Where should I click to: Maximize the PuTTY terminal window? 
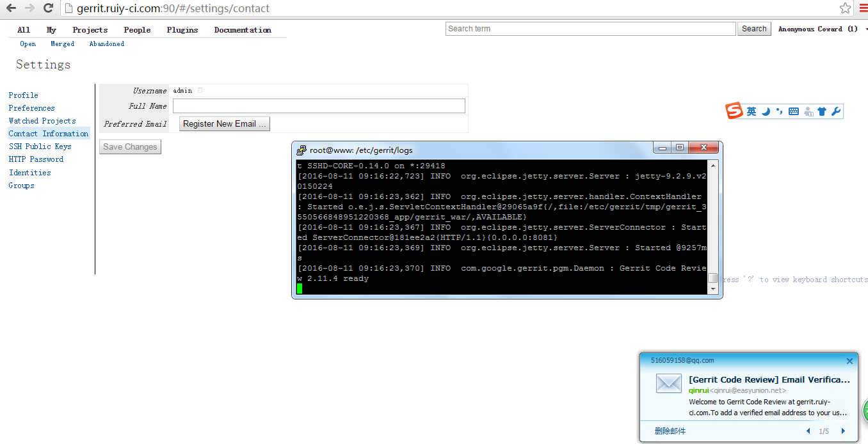pyautogui.click(x=680, y=148)
